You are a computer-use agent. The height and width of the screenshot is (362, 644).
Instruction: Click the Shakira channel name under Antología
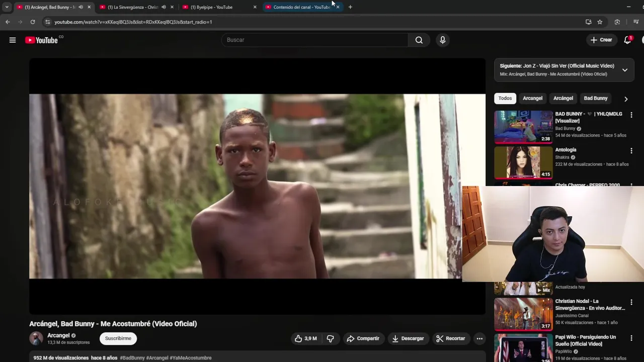(x=562, y=157)
